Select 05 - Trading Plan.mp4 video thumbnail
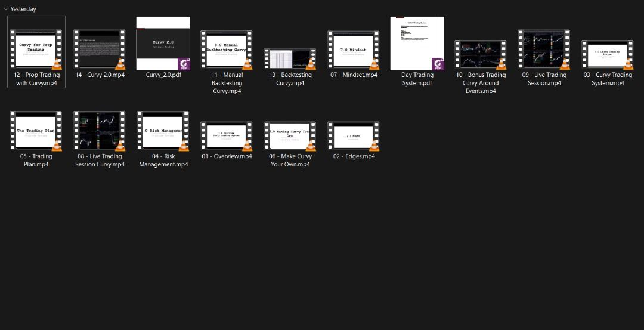This screenshot has width=644, height=330. tap(36, 131)
